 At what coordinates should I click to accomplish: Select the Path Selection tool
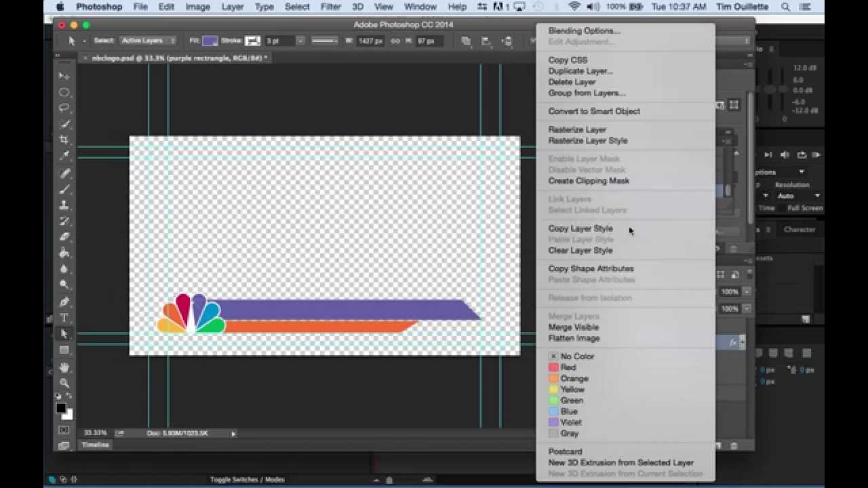64,334
